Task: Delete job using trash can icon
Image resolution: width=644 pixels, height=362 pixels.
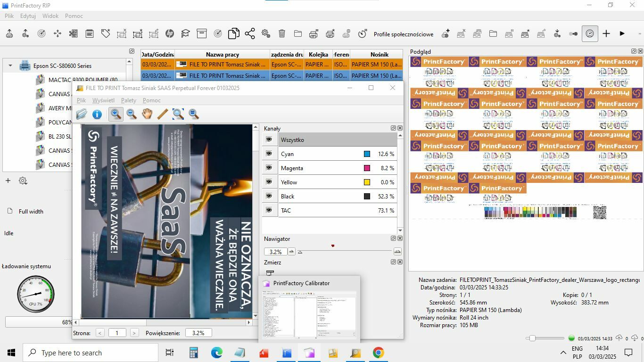Action: 282,33
